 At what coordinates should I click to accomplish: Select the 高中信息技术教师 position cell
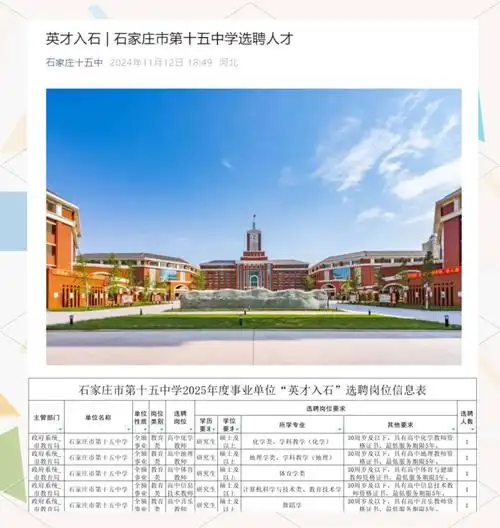[x=180, y=489]
